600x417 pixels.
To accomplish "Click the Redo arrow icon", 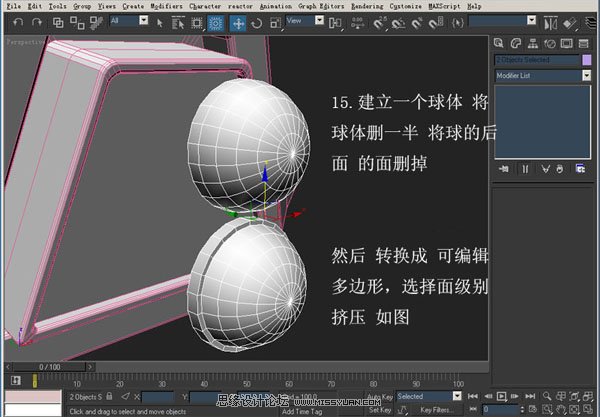I will pos(37,23).
